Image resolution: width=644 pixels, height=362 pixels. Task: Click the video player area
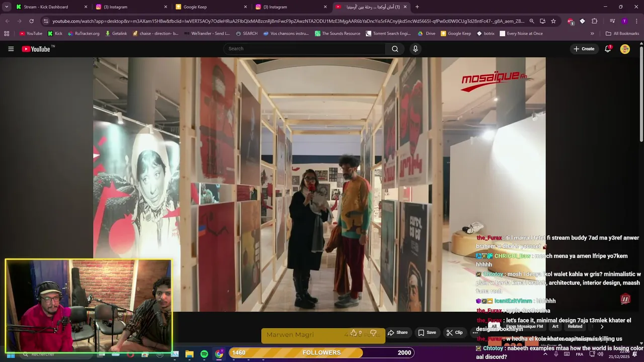319,185
